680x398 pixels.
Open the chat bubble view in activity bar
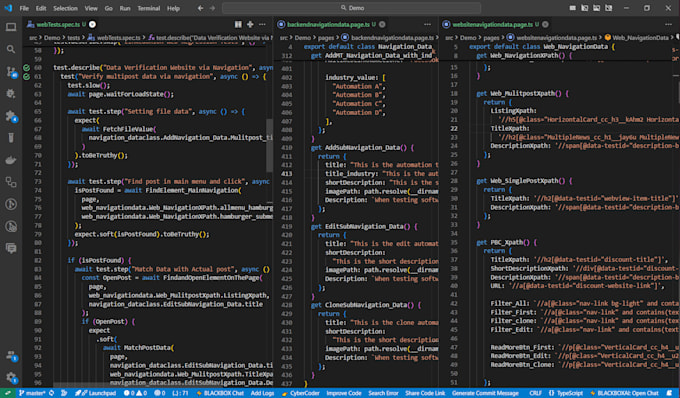coord(11,248)
